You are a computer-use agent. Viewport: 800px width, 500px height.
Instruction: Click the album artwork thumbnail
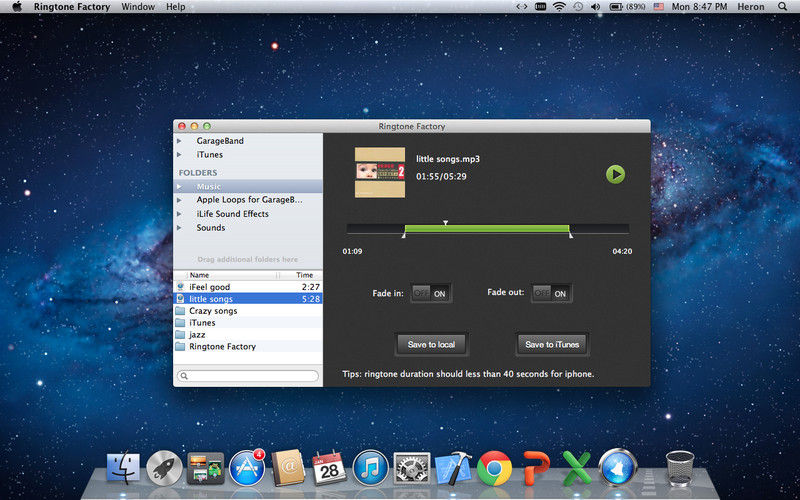[x=380, y=172]
